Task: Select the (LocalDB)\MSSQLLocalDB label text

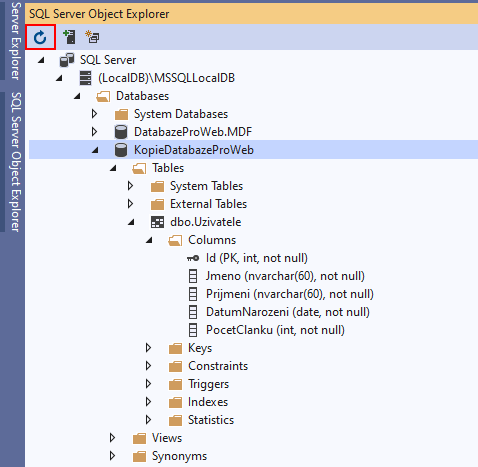Action: (166, 78)
